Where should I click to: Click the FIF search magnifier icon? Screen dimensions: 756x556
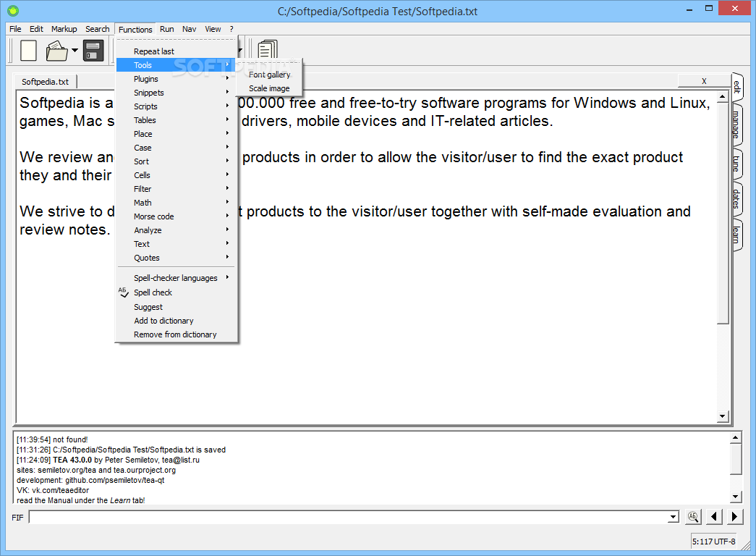[693, 516]
